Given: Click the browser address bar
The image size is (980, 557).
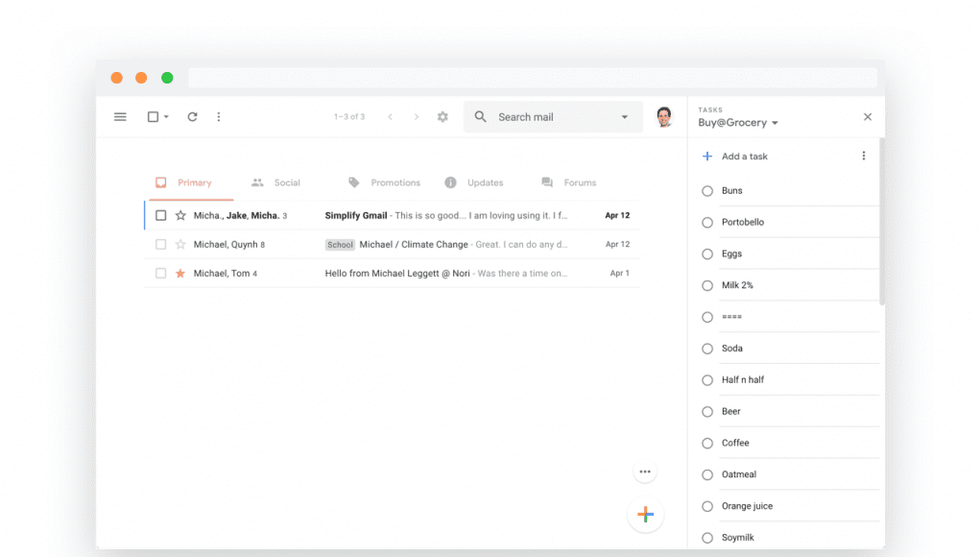Looking at the screenshot, I should click(x=533, y=78).
